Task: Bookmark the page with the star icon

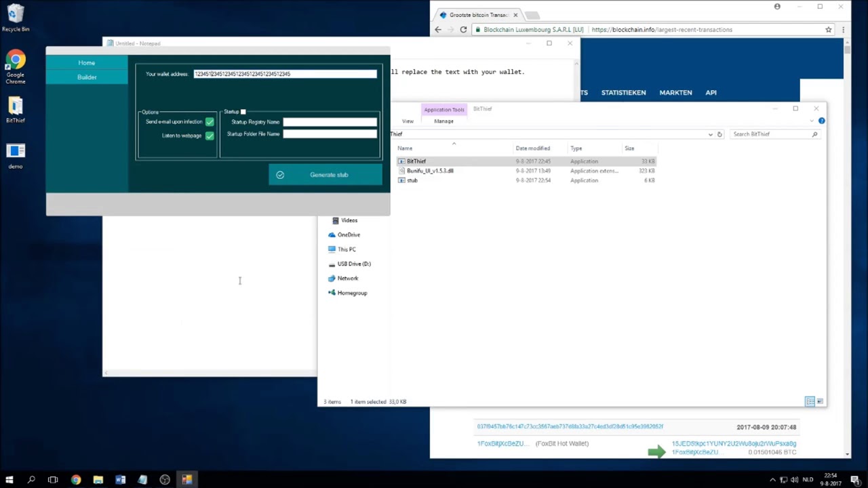Action: click(828, 30)
